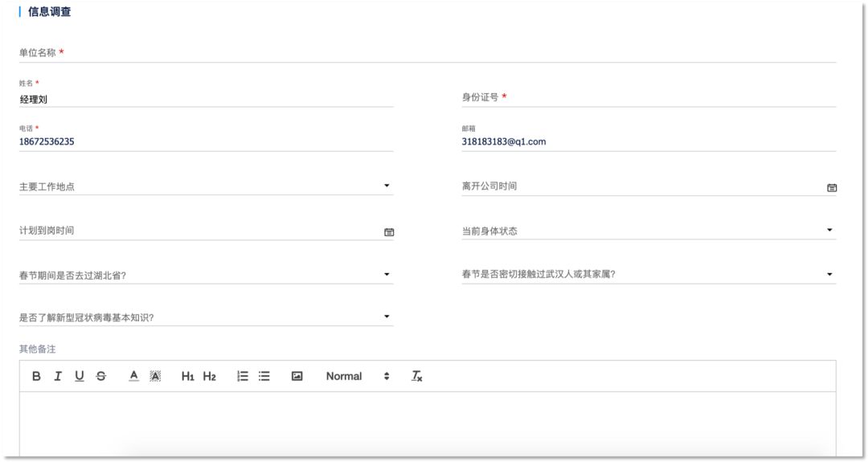This screenshot has width=868, height=462.
Task: Insert an ordered numbered list
Action: (243, 376)
